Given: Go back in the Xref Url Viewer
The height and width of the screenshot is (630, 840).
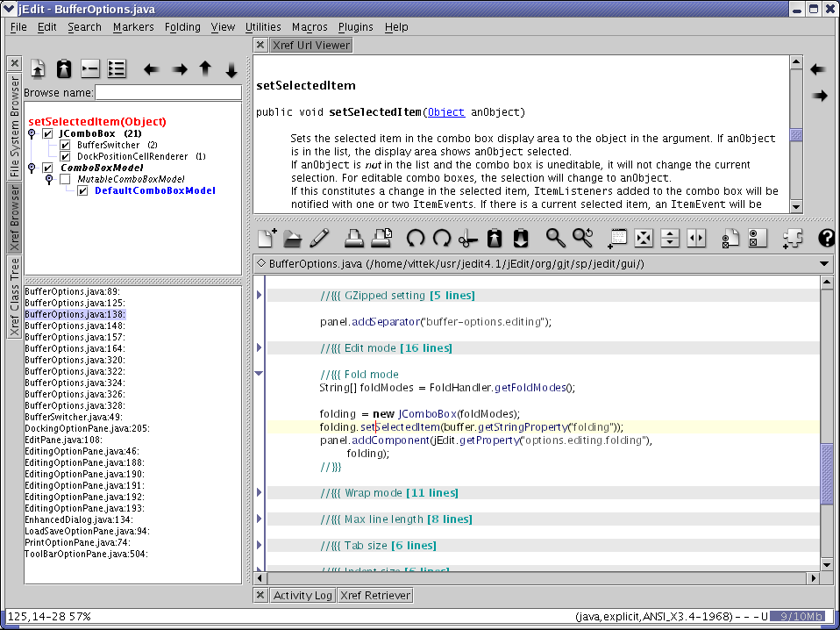Looking at the screenshot, I should click(818, 69).
